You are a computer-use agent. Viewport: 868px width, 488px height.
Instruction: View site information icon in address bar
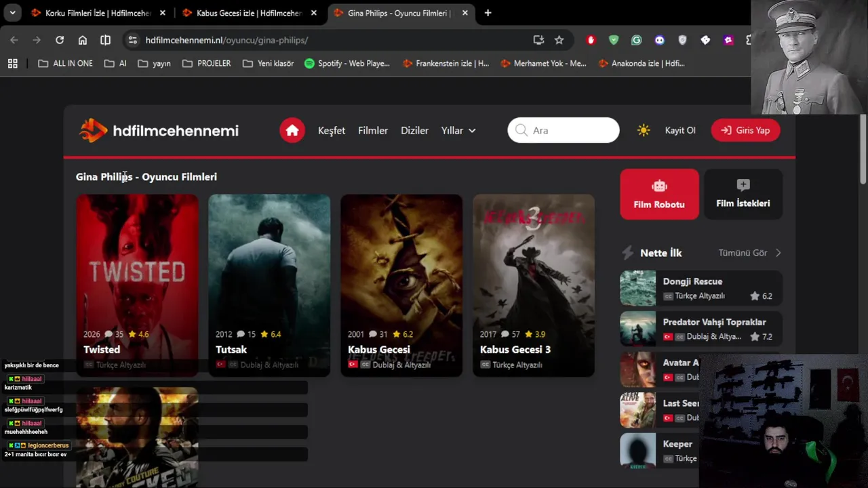click(x=133, y=40)
